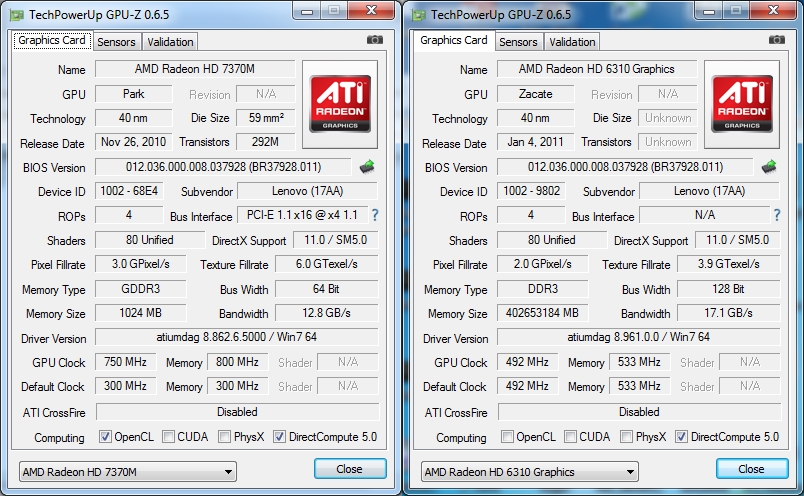Click the BIOS Version field in the HD 6310 window
Image resolution: width=804 pixels, height=496 pixels.
[625, 167]
